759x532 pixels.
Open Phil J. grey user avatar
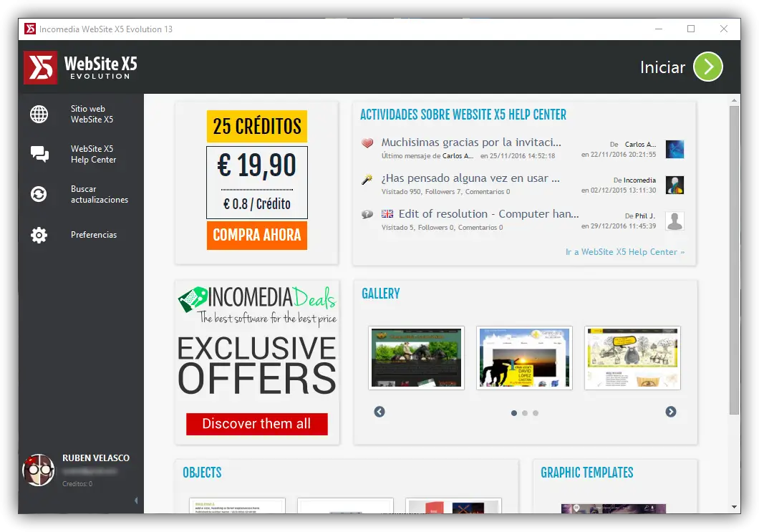click(x=675, y=221)
